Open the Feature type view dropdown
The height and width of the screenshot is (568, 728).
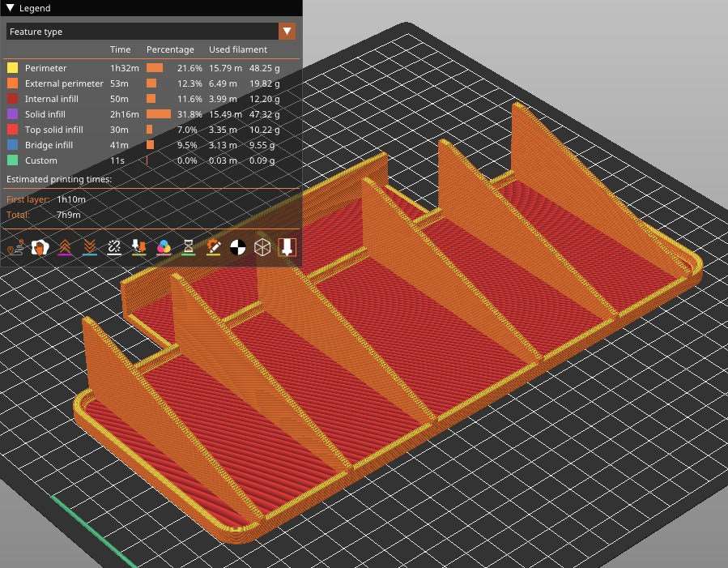tap(287, 31)
